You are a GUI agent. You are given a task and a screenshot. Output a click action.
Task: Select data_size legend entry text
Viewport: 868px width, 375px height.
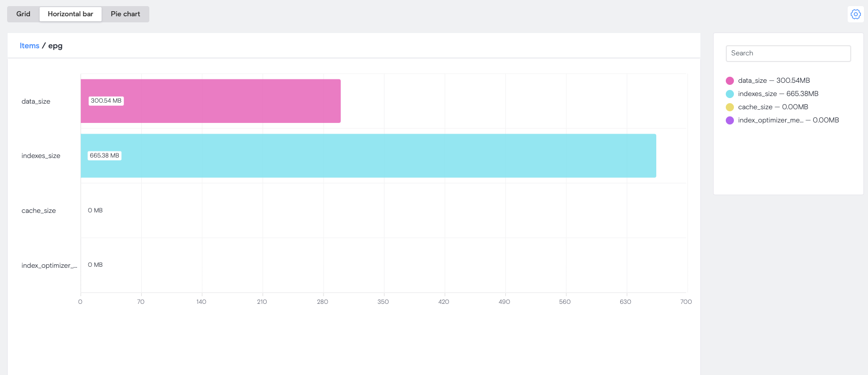tap(774, 81)
